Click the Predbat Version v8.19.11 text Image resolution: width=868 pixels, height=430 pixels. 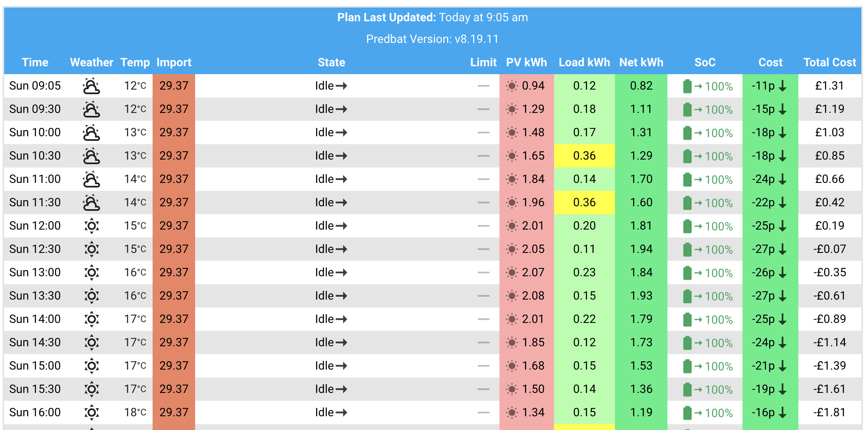click(432, 39)
